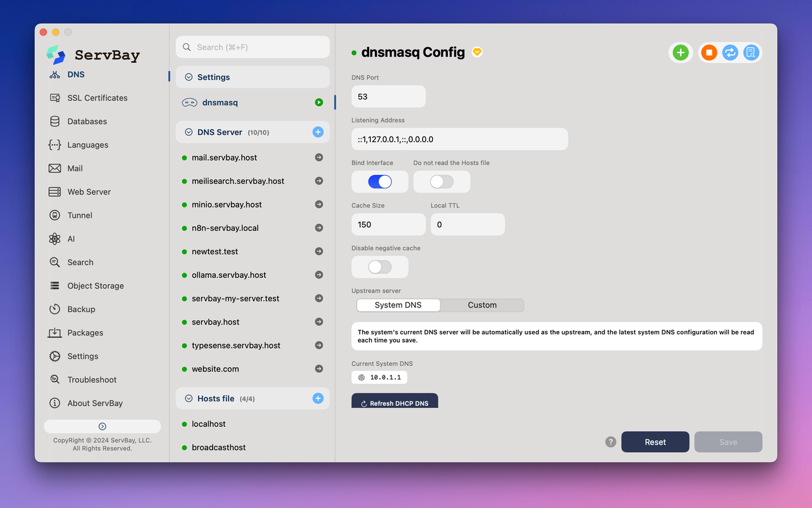Click the Cache Size field
The height and width of the screenshot is (508, 812).
388,225
